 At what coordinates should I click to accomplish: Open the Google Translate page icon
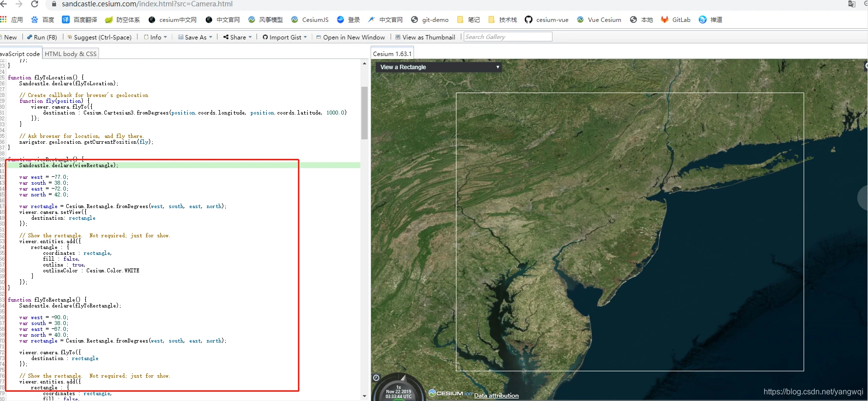pos(851,4)
